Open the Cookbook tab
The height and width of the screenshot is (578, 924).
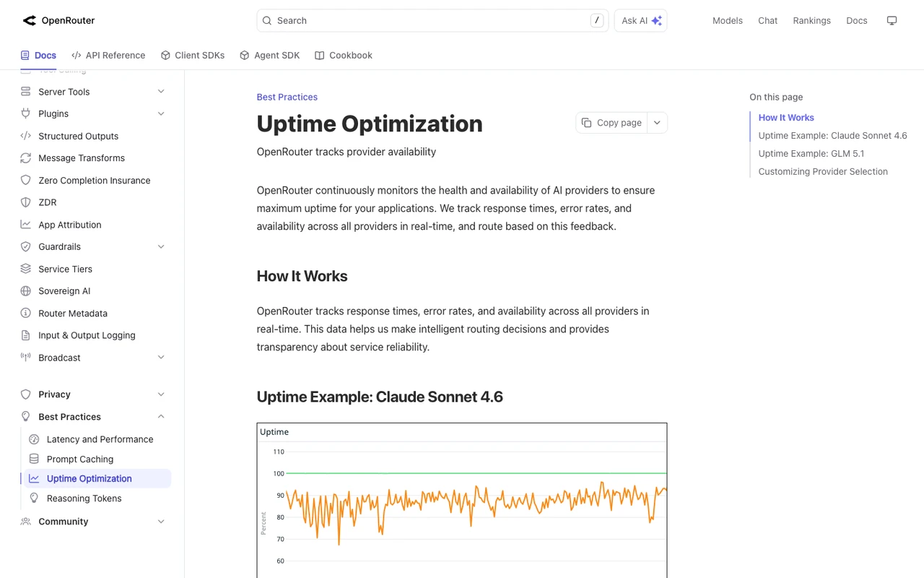click(x=344, y=55)
